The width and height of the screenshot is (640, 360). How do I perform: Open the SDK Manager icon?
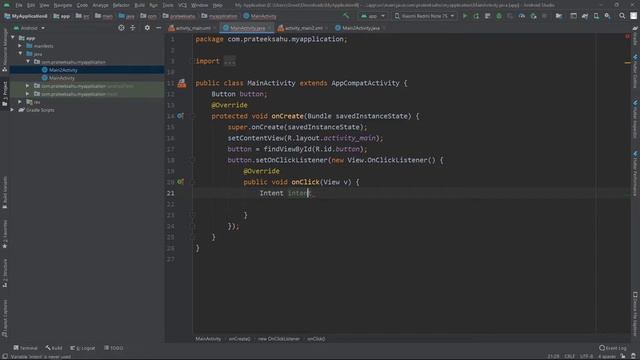coord(608,16)
